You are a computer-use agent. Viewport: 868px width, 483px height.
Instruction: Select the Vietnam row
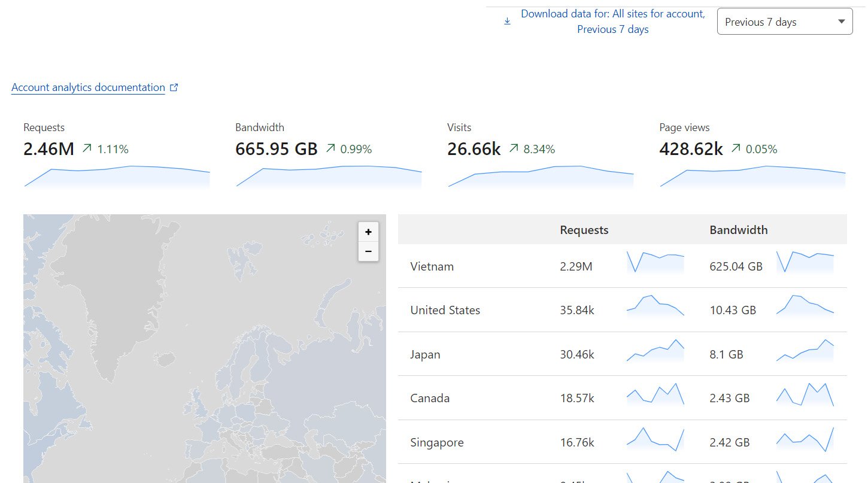[x=432, y=266]
